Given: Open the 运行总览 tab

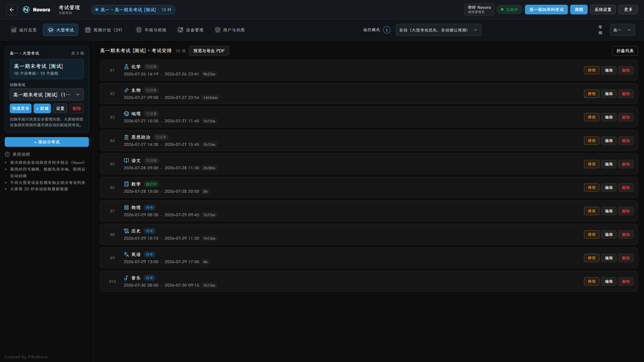Looking at the screenshot, I should (x=23, y=30).
